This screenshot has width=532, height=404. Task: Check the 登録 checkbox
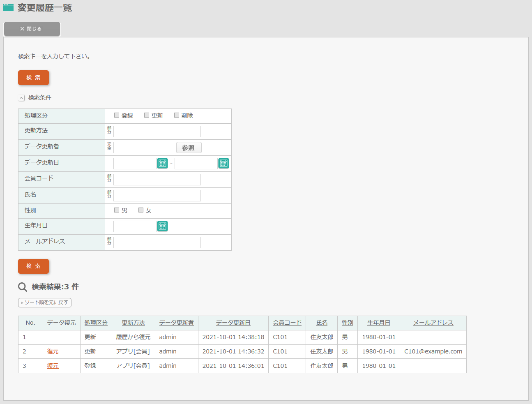coord(117,115)
